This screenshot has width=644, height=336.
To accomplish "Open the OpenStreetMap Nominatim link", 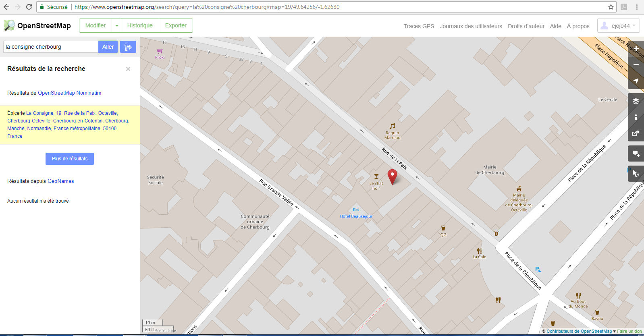I will pos(69,93).
